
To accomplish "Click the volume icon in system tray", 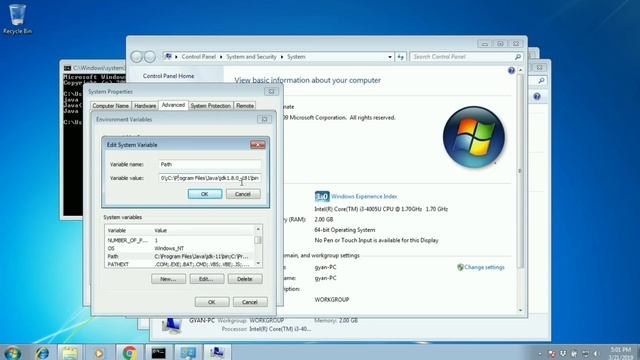I will [596, 353].
